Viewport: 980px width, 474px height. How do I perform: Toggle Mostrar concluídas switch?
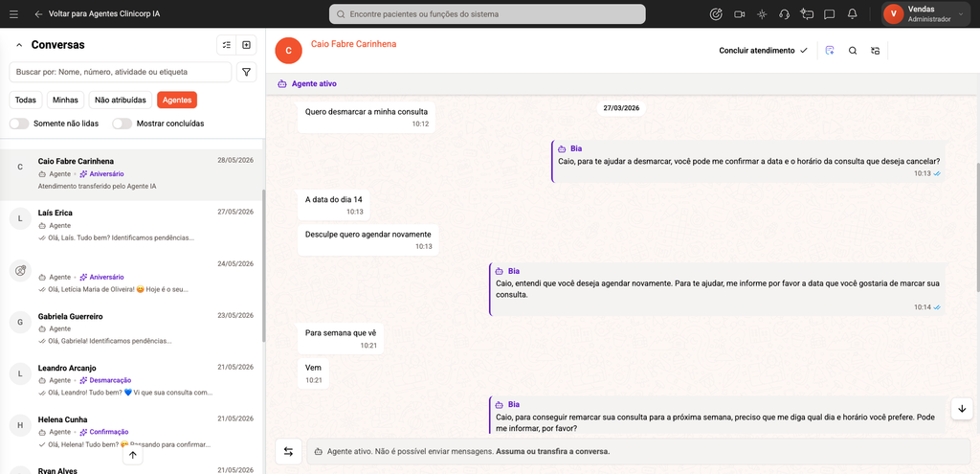122,124
